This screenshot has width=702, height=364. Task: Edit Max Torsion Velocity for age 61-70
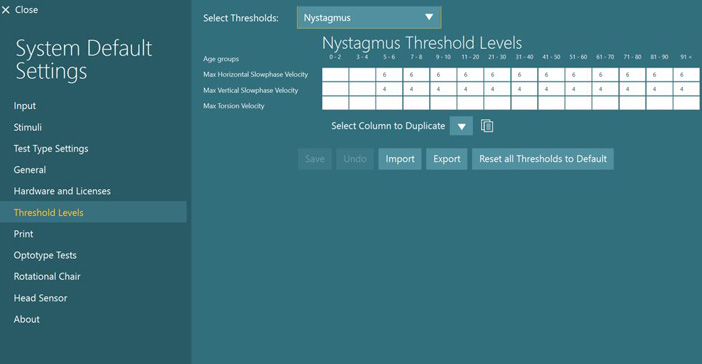click(605, 103)
